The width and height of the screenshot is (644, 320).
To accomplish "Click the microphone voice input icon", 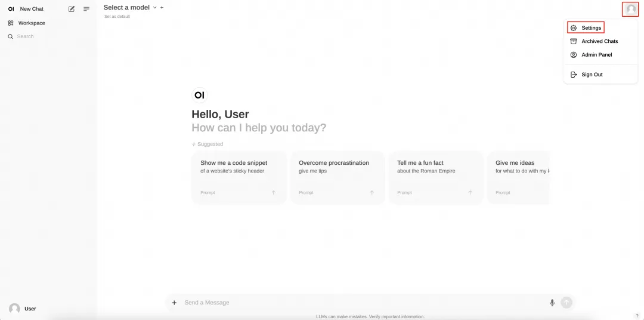I will pos(552,303).
